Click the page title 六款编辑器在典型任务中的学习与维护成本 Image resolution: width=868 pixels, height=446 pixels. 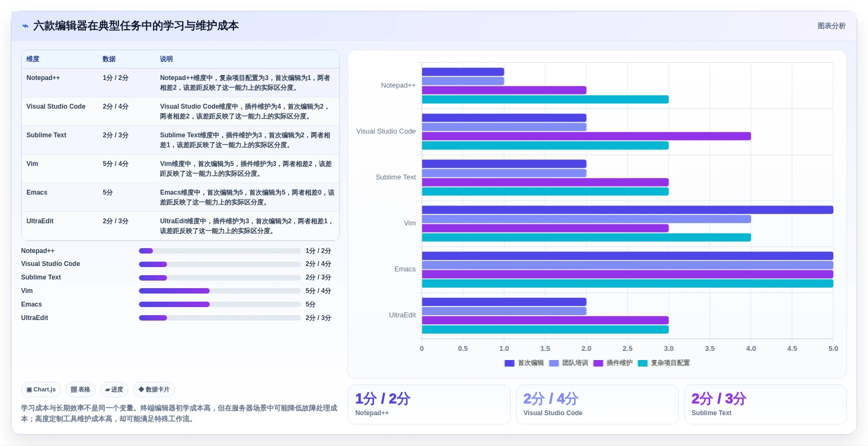(136, 26)
